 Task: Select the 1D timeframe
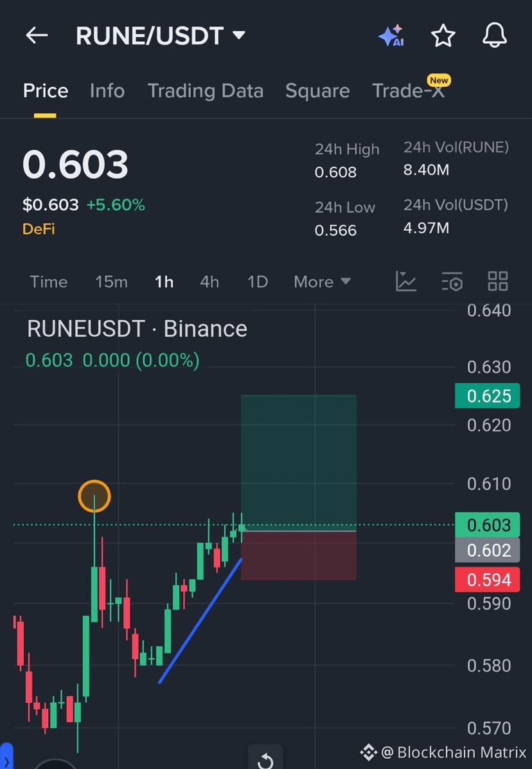[x=256, y=282]
